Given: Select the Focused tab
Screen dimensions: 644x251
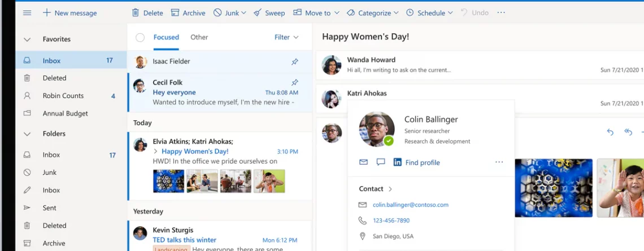Looking at the screenshot, I should [x=166, y=37].
